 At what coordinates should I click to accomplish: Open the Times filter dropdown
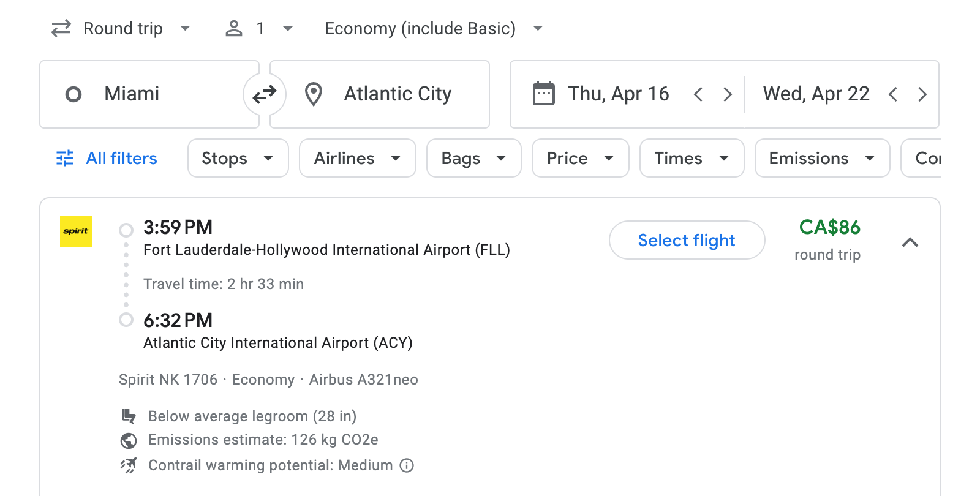692,158
